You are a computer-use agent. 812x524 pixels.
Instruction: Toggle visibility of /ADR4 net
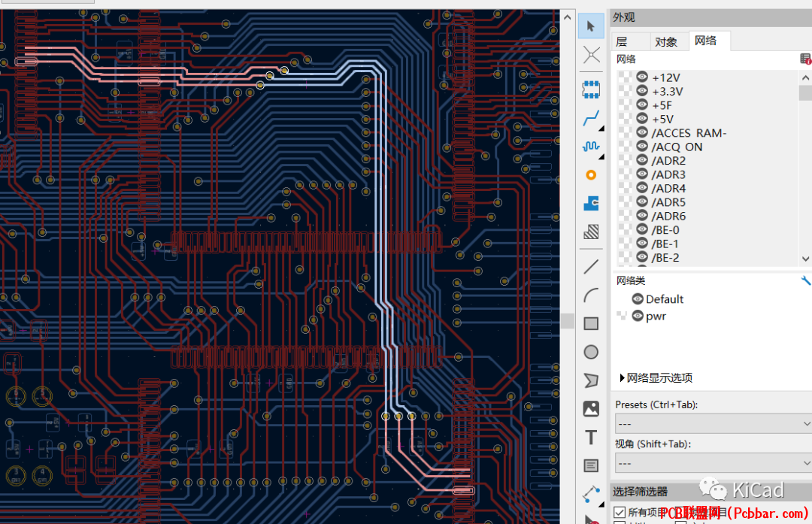(642, 188)
